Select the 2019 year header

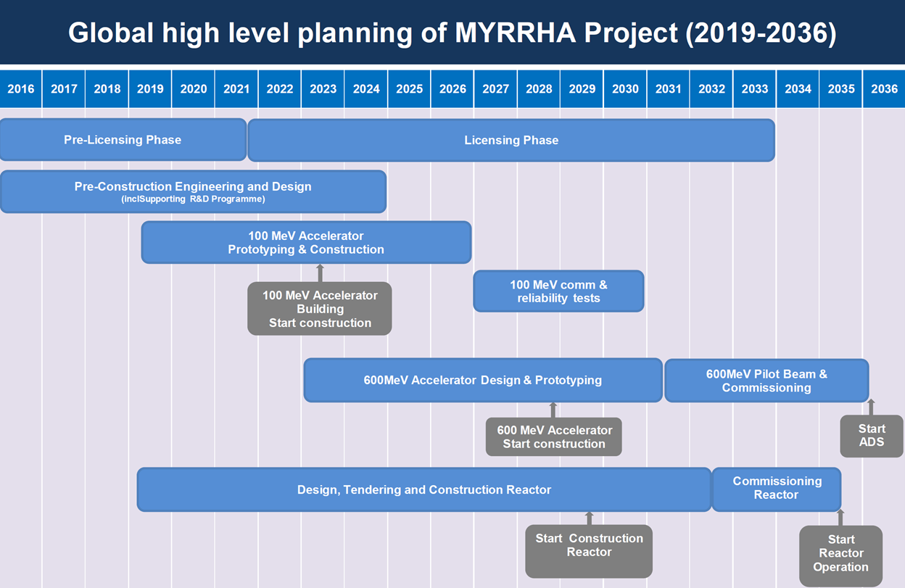tap(150, 88)
